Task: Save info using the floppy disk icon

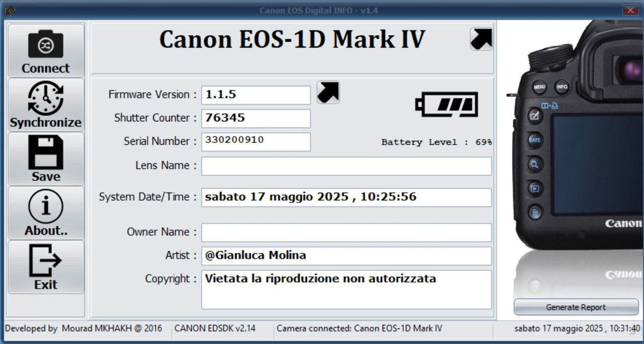Action: pyautogui.click(x=46, y=159)
